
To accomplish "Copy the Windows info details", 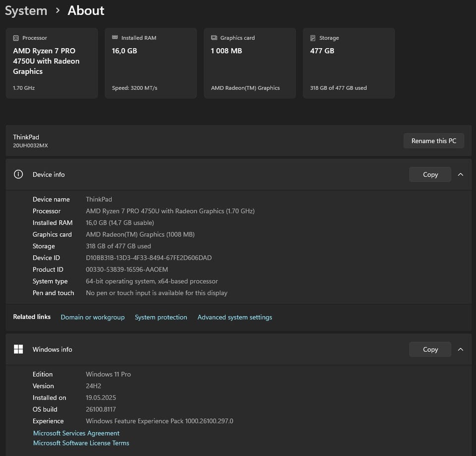I will coord(430,349).
